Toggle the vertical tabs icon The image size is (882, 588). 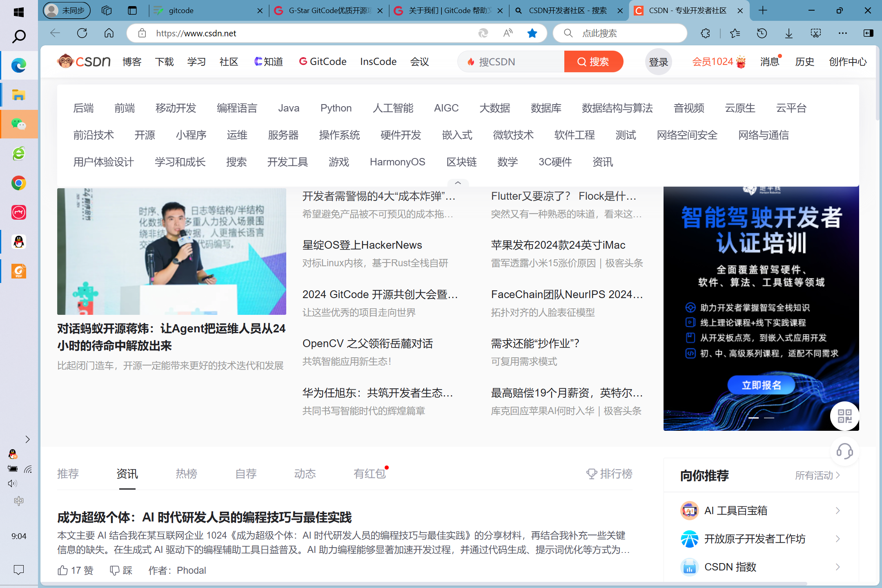(x=132, y=11)
